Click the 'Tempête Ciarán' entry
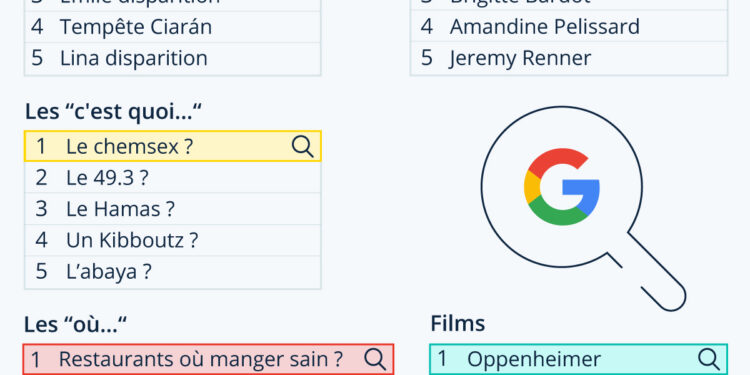 173,27
